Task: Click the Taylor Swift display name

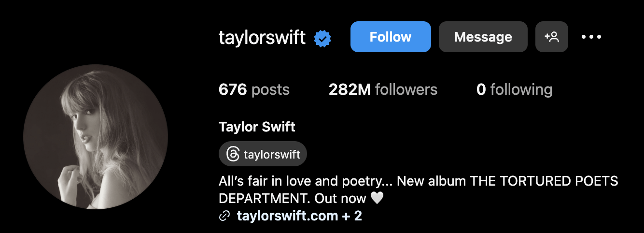Action: (x=257, y=127)
